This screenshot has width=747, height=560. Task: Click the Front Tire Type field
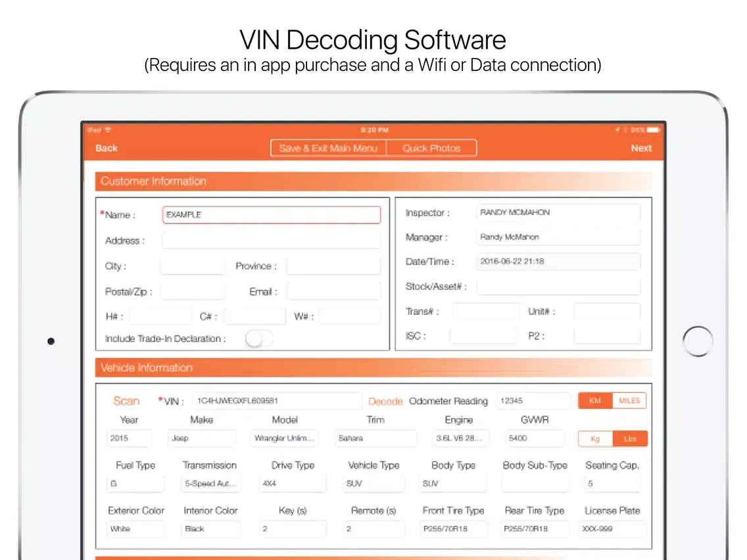[453, 528]
